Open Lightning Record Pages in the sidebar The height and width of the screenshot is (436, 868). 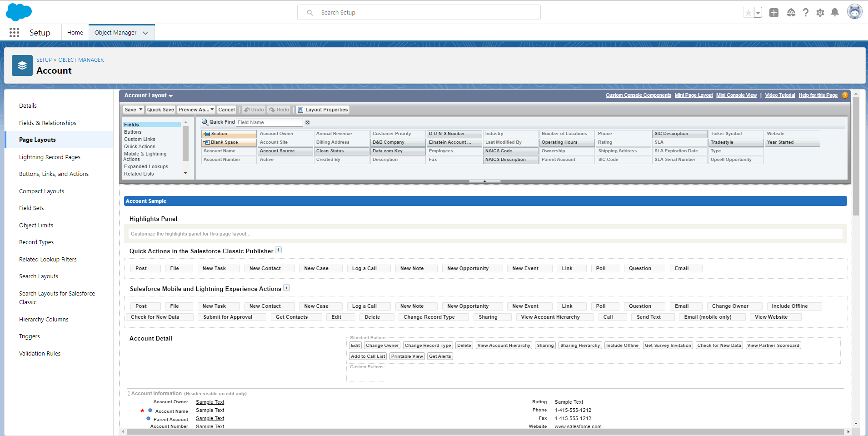point(50,157)
